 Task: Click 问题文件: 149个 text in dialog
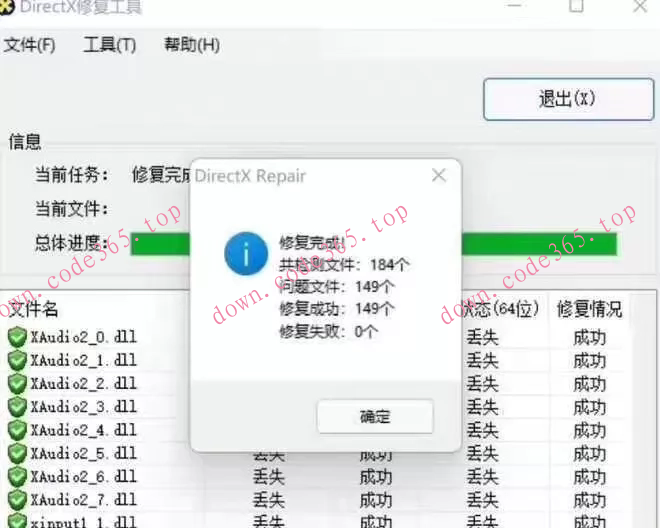tap(336, 287)
